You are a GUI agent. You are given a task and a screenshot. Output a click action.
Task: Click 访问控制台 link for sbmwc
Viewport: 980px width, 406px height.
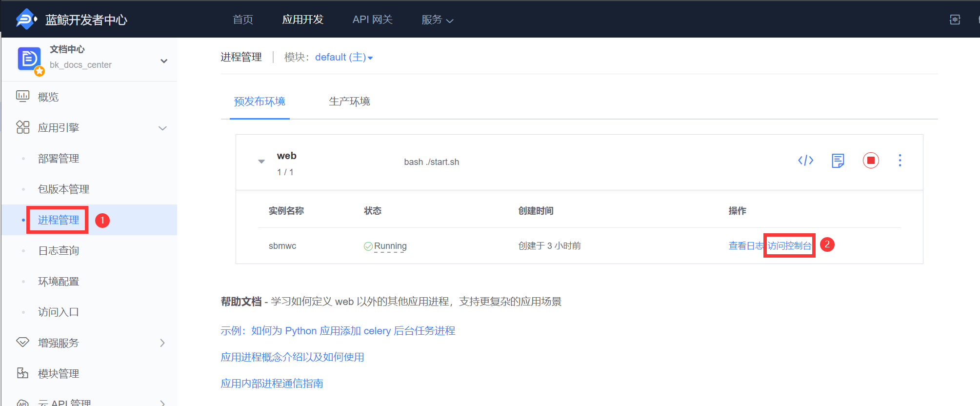pos(789,246)
